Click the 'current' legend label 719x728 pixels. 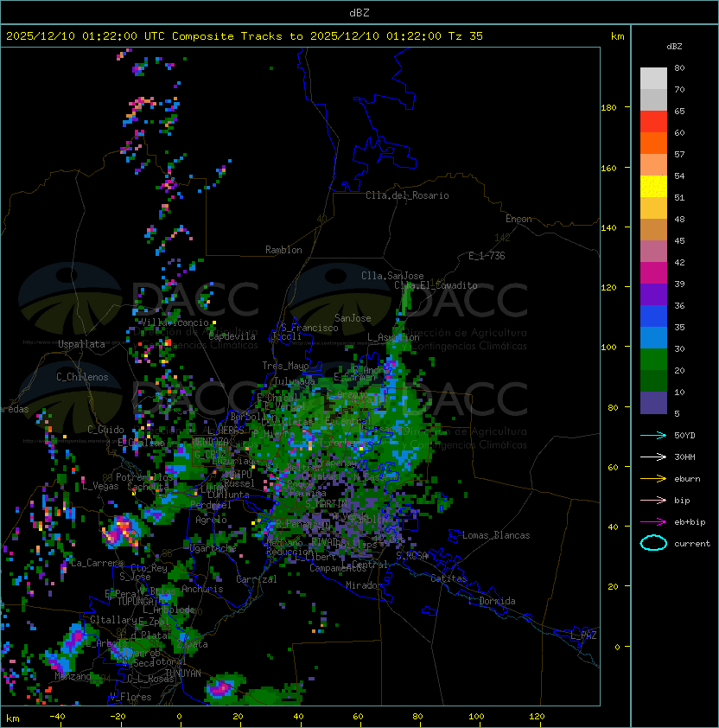pos(692,544)
